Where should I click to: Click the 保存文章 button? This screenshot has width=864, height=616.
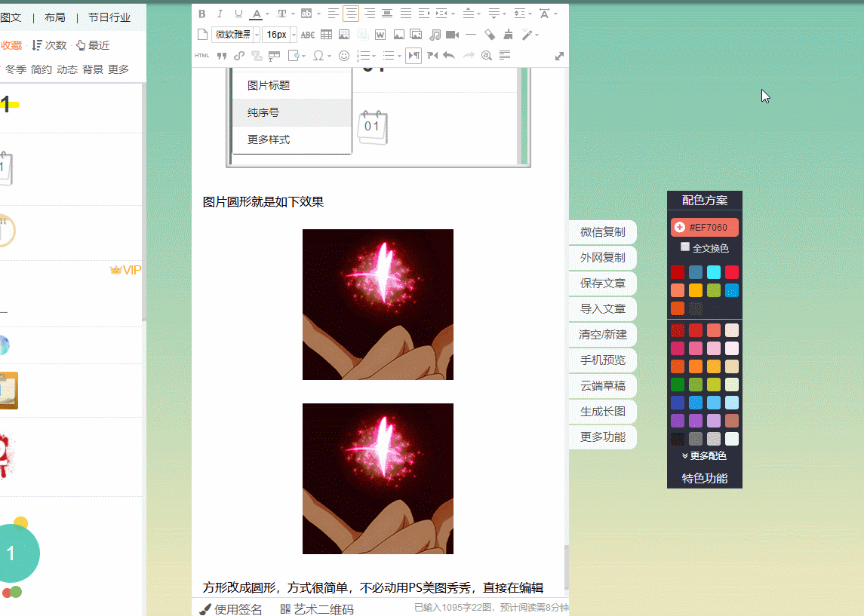(x=602, y=283)
